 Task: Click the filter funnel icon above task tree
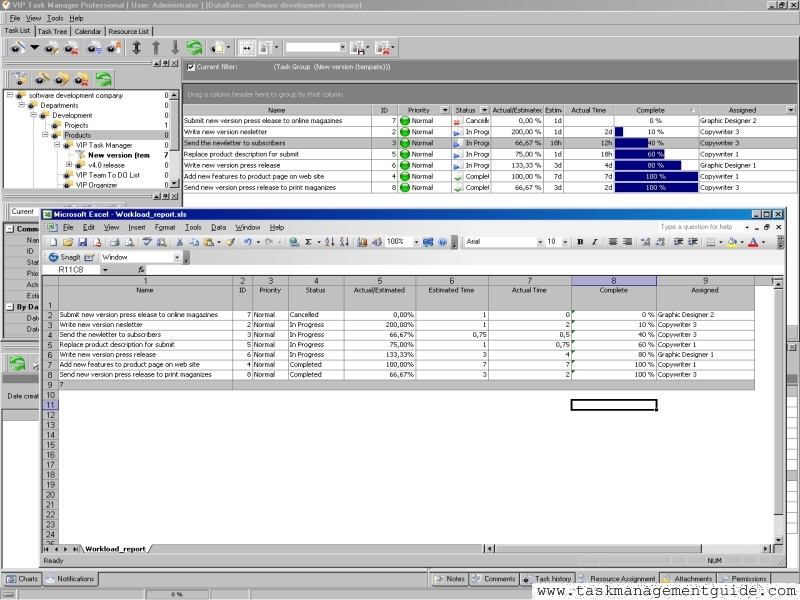point(19,79)
